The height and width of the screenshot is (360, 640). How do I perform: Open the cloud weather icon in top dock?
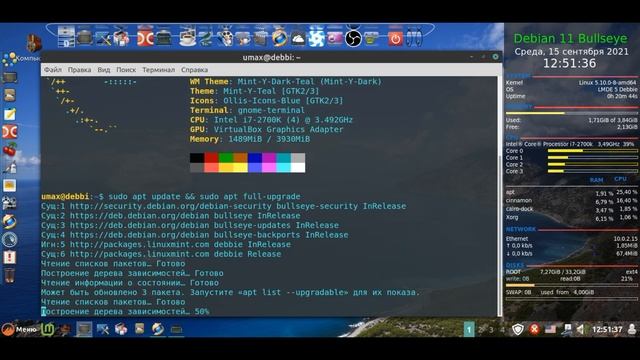tap(298, 39)
